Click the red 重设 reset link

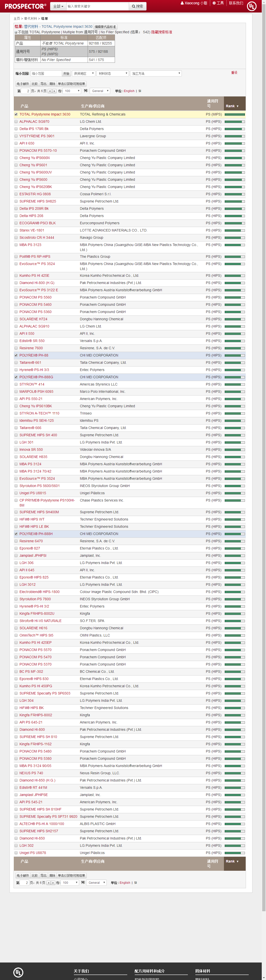click(x=234, y=73)
